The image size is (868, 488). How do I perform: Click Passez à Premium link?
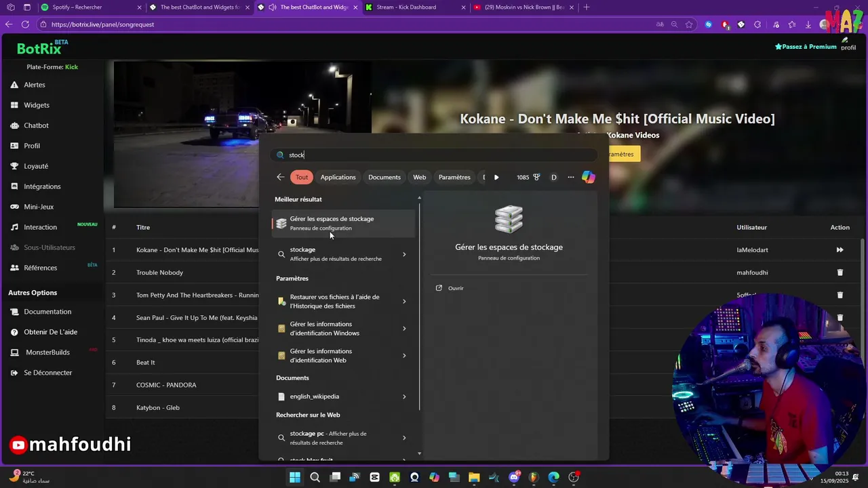point(806,47)
